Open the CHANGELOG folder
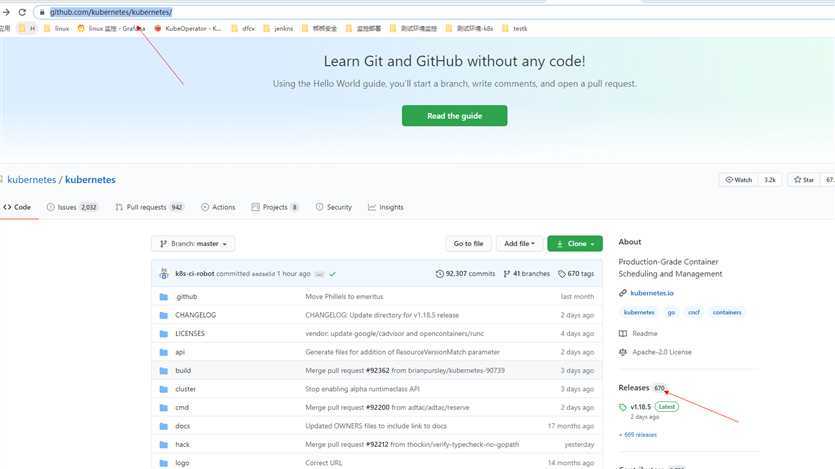The image size is (835, 469). [195, 315]
